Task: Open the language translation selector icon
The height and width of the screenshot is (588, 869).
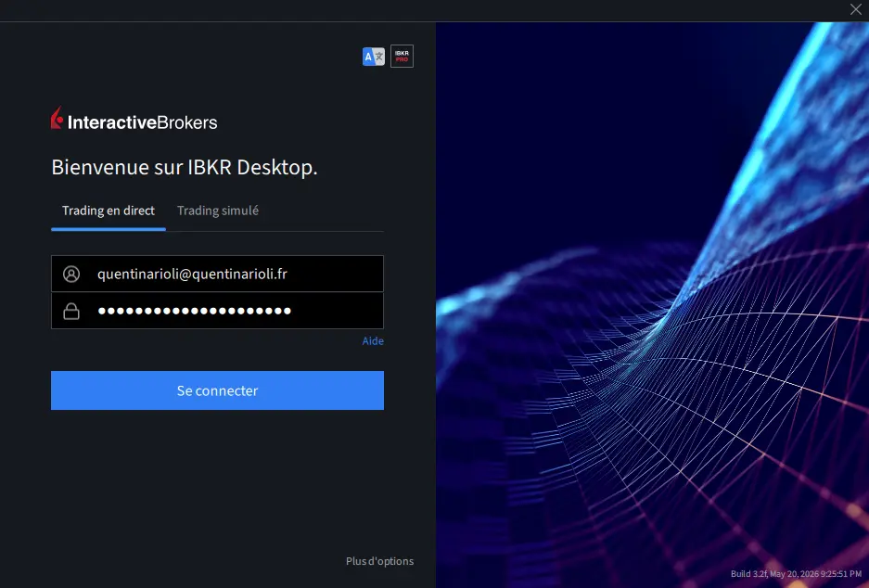Action: [x=374, y=57]
